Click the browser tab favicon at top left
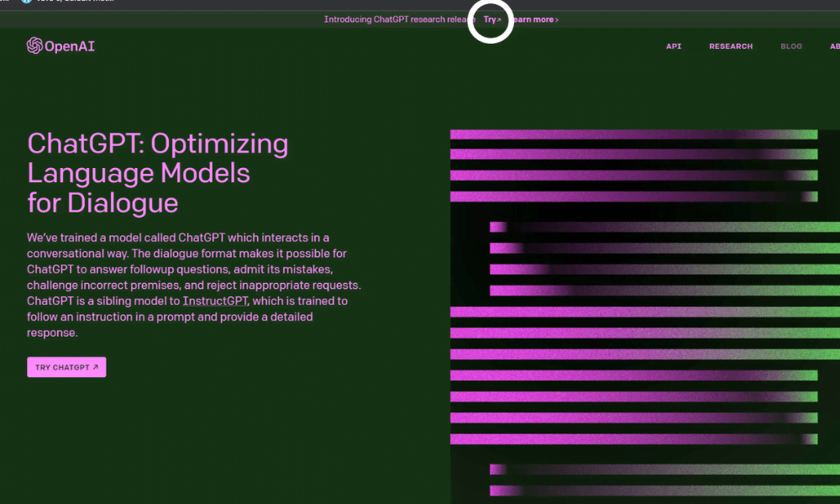This screenshot has width=840, height=504. pos(27,3)
